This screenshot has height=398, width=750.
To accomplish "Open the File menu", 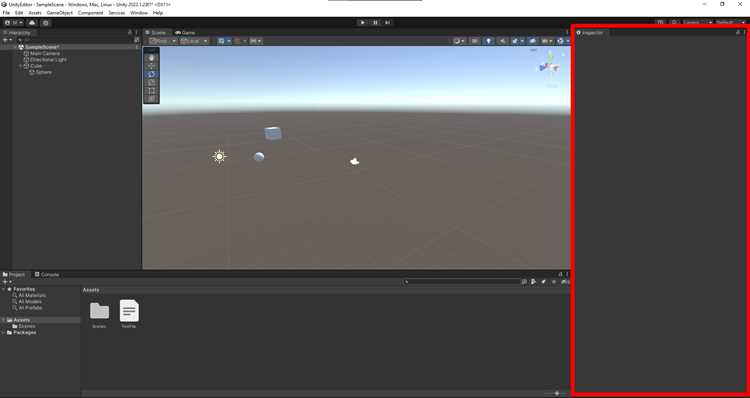I will 6,13.
